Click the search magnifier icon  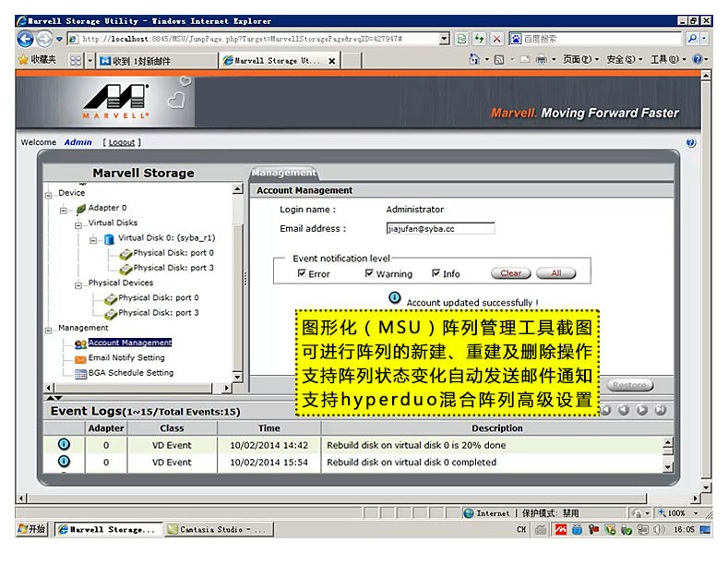coord(692,39)
